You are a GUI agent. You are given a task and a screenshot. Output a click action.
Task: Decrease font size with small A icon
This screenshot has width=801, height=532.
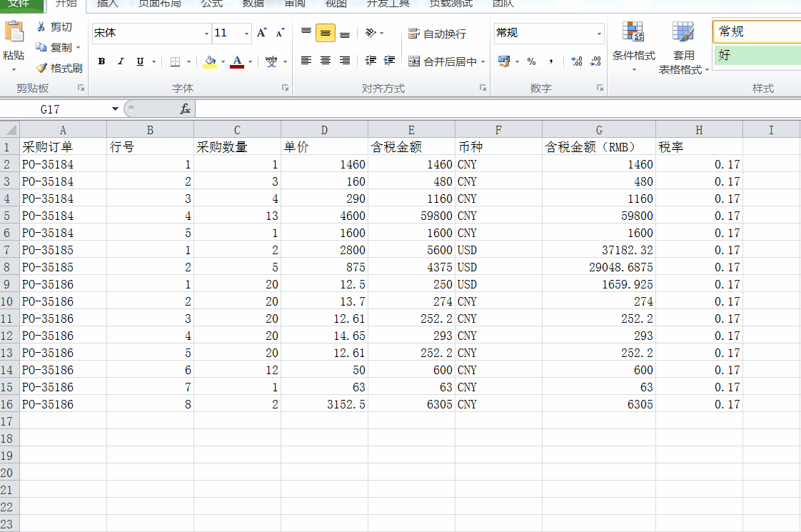click(x=280, y=34)
